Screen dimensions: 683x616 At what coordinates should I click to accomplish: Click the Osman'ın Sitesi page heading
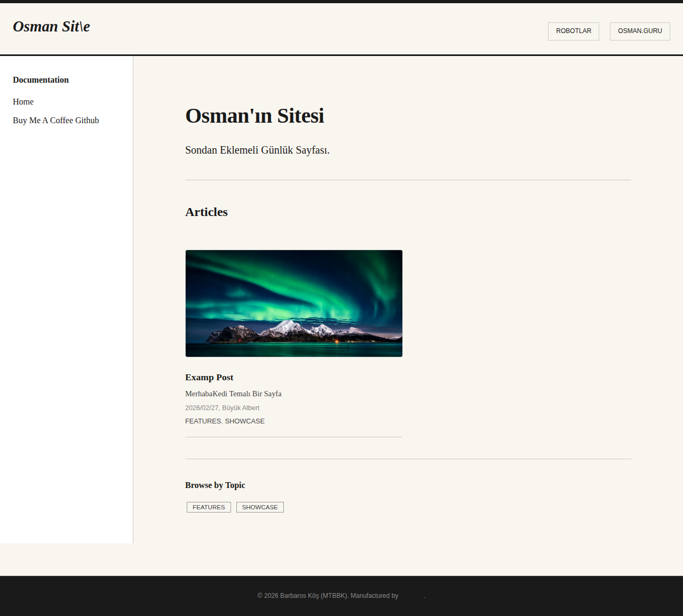pos(255,116)
